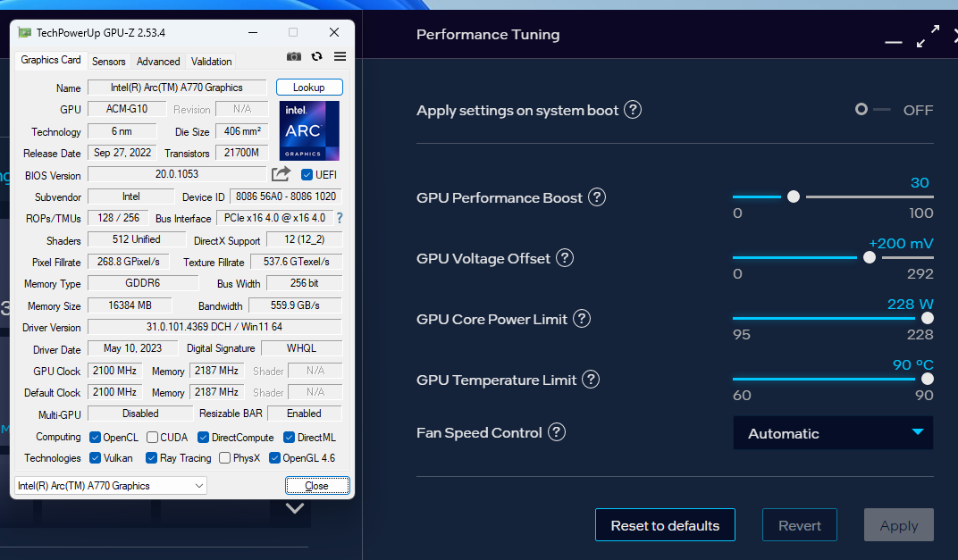Click the Pixel Fillrate 268.8 GPixel/s value
The height and width of the screenshot is (560, 958).
coord(129,262)
